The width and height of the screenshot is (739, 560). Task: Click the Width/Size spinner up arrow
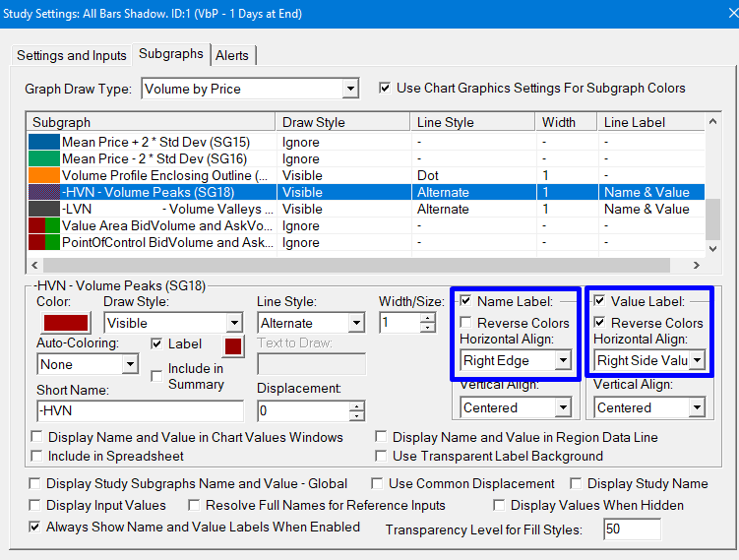(427, 318)
